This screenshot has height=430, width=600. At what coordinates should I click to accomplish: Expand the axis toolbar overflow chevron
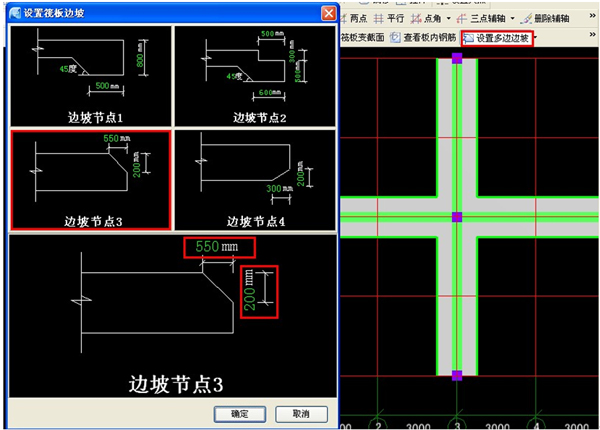[592, 16]
